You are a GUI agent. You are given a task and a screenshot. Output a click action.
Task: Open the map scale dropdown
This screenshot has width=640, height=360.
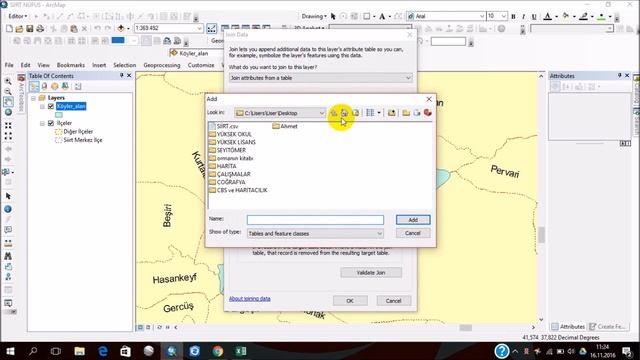pos(199,28)
